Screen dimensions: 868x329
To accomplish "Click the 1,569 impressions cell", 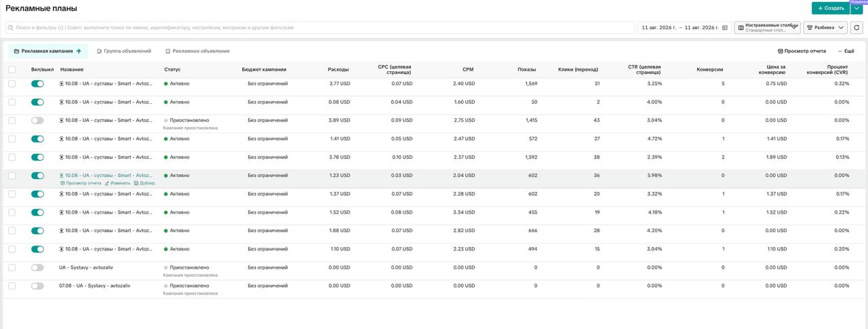I will 531,83.
